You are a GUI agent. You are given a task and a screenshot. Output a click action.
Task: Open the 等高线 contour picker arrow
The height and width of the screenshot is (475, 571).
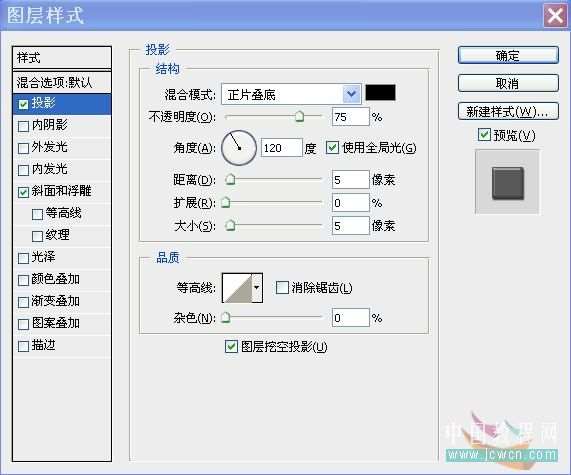pyautogui.click(x=257, y=288)
